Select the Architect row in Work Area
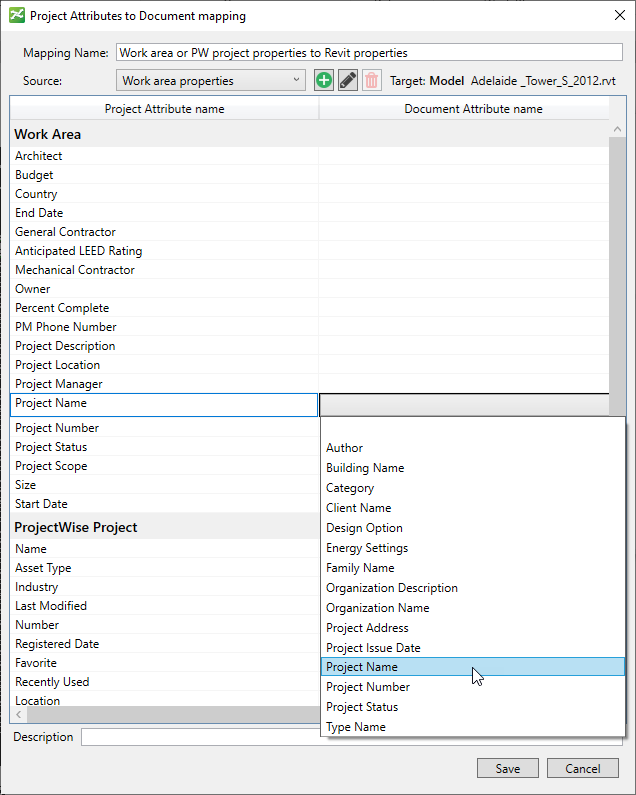The height and width of the screenshot is (795, 636). [x=39, y=156]
